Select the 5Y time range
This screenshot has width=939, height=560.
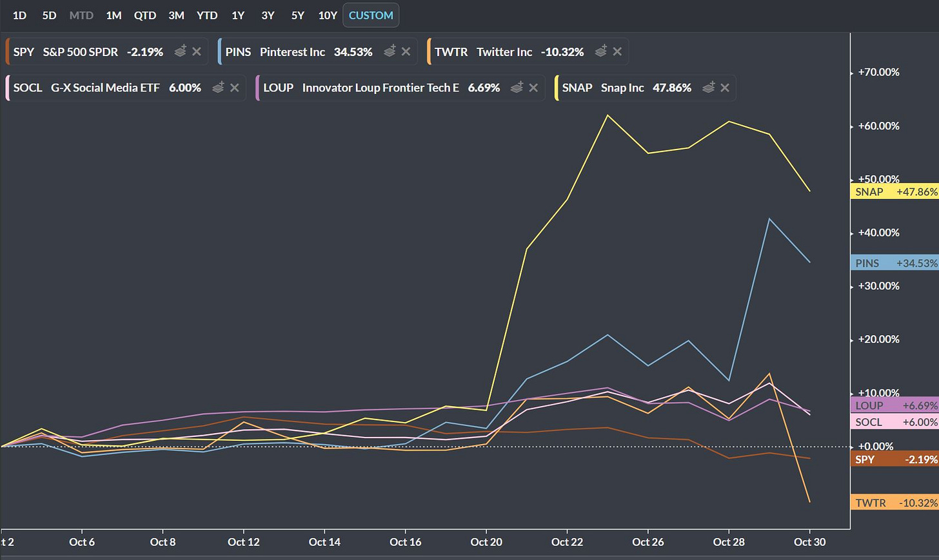coord(297,15)
